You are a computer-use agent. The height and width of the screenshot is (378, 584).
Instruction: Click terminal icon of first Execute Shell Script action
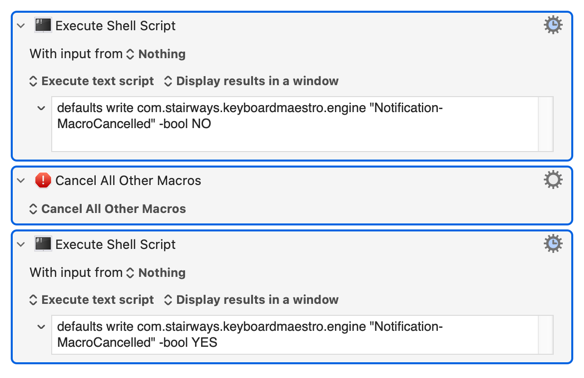click(43, 25)
